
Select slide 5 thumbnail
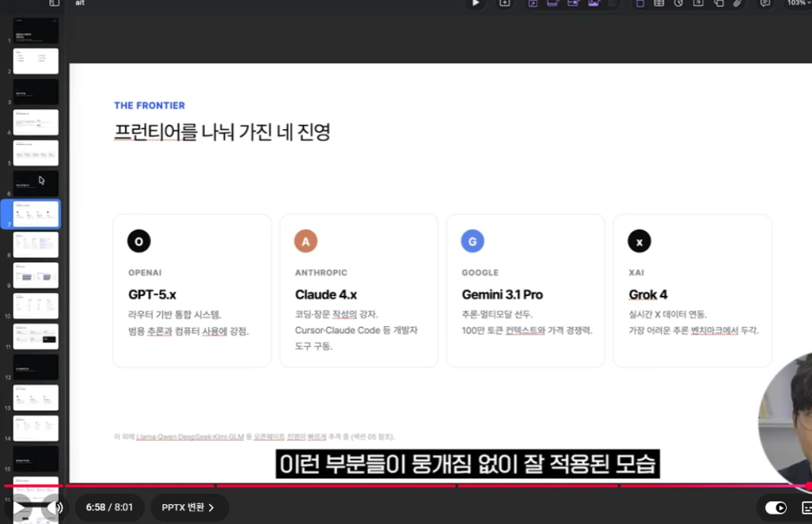click(x=36, y=154)
